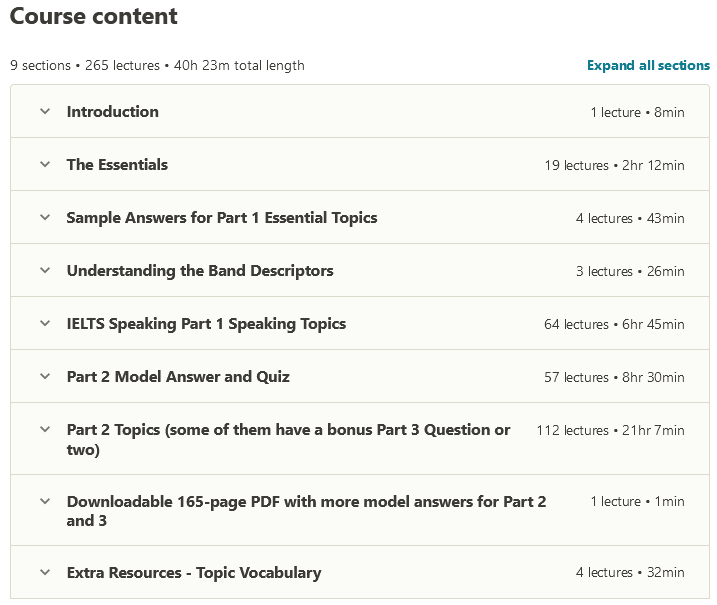Click chevron next to Downloadable 165-page PDF
This screenshot has width=717, height=605.
coord(44,501)
